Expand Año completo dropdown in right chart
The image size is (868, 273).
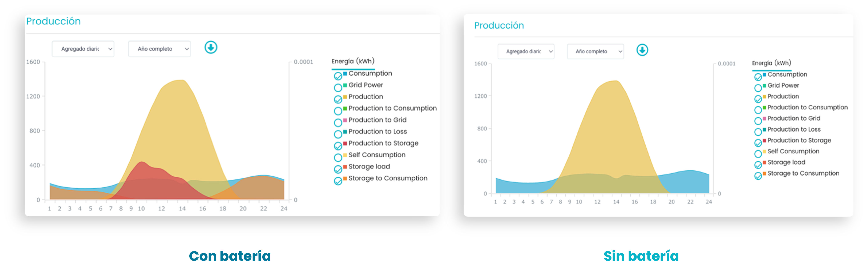pos(596,52)
